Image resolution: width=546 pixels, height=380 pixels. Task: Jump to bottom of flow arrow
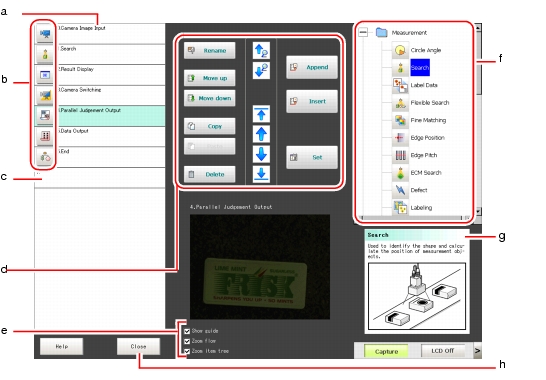point(261,174)
